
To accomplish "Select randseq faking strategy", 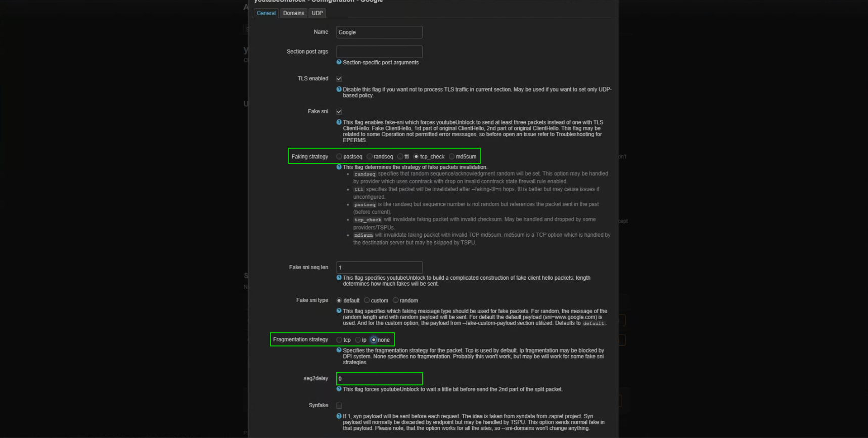I will (x=370, y=157).
